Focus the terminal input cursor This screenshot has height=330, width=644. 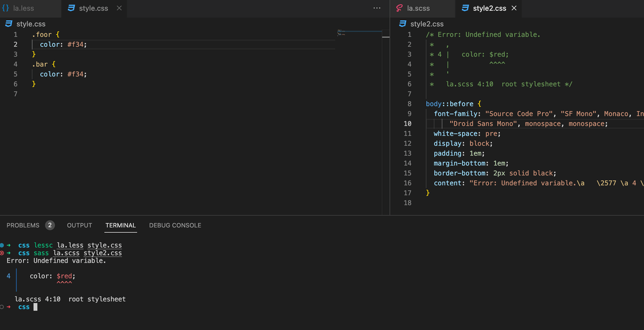point(35,307)
